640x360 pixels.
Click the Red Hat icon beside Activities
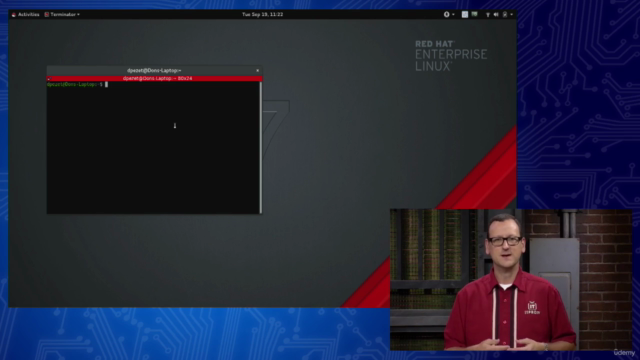[x=14, y=15]
